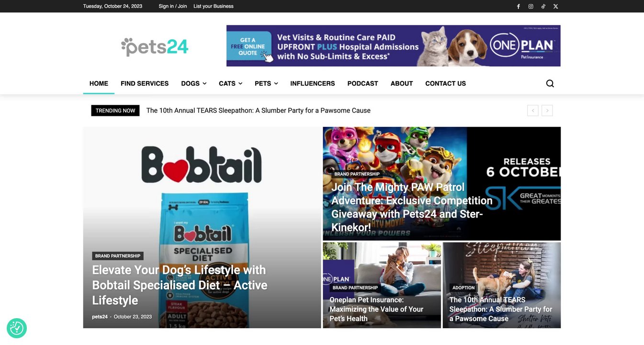Image resolution: width=644 pixels, height=345 pixels.
Task: Open the TikTok social icon
Action: pyautogui.click(x=543, y=6)
